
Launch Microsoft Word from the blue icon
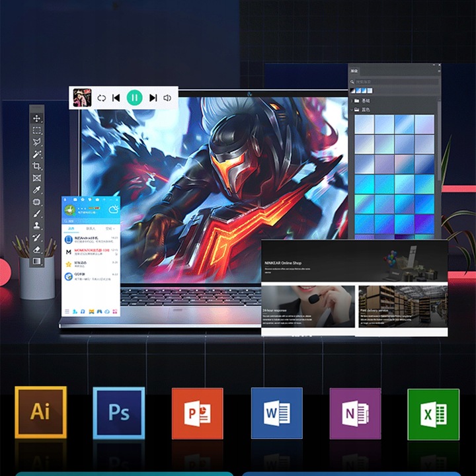(x=277, y=413)
